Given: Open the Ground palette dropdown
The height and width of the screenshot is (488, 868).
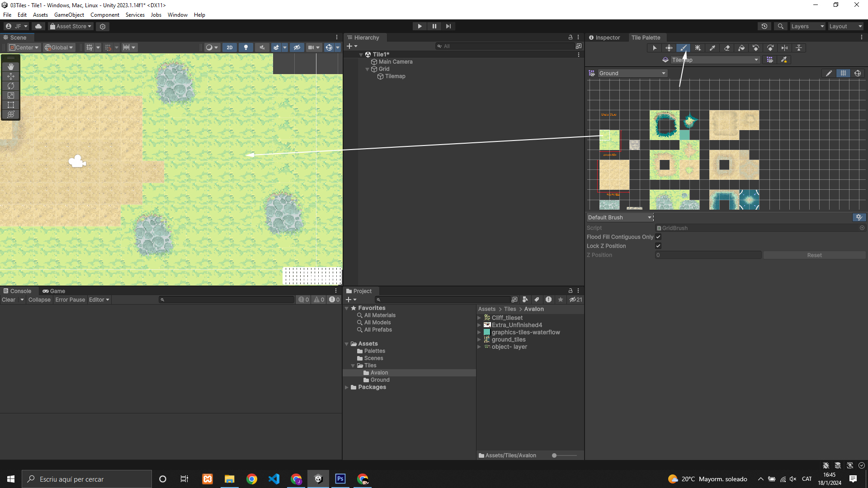Looking at the screenshot, I should (x=632, y=73).
